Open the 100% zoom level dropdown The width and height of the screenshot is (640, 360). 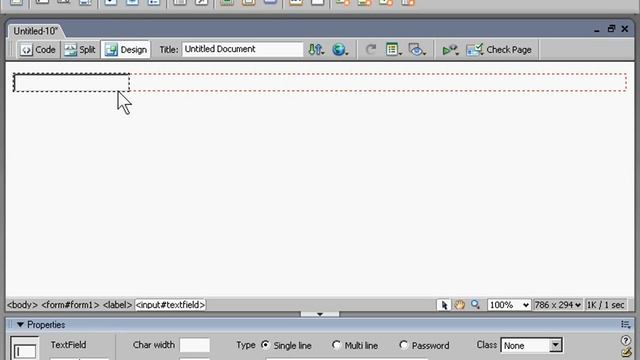coord(509,305)
